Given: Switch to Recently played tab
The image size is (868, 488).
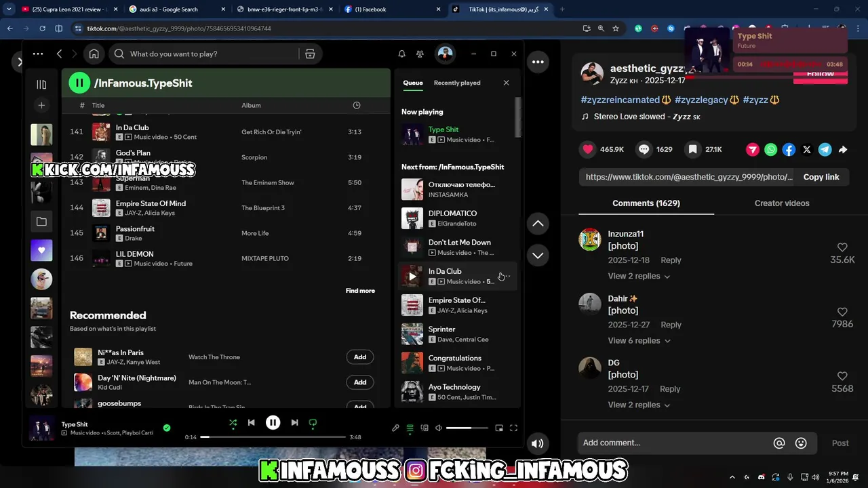Looking at the screenshot, I should pos(457,83).
